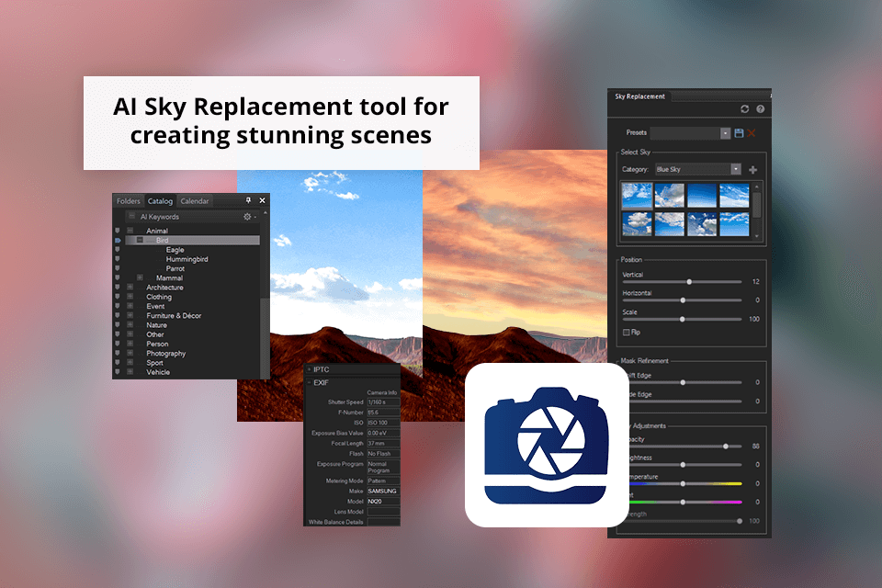Click the Scale slider handle
The width and height of the screenshot is (882, 588).
(683, 319)
